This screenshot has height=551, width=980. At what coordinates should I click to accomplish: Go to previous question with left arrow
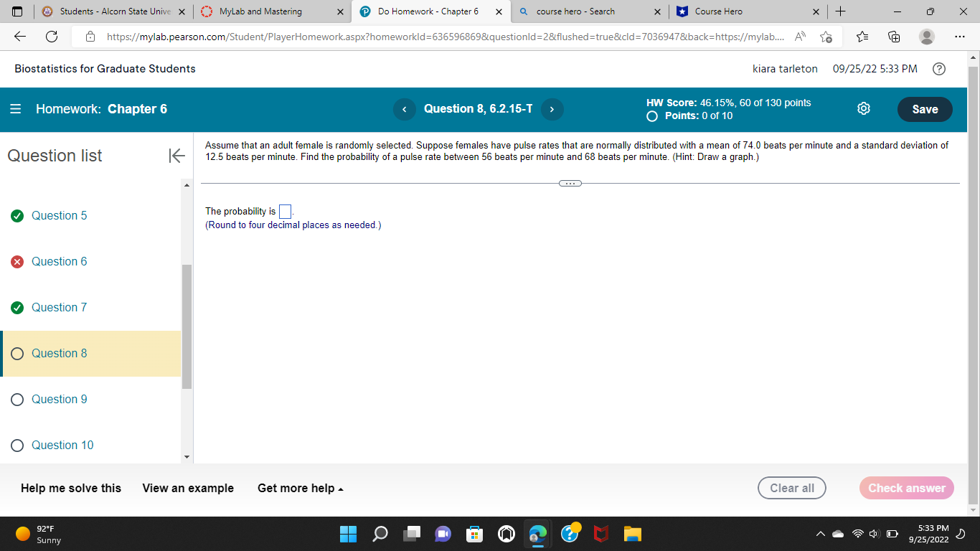405,109
